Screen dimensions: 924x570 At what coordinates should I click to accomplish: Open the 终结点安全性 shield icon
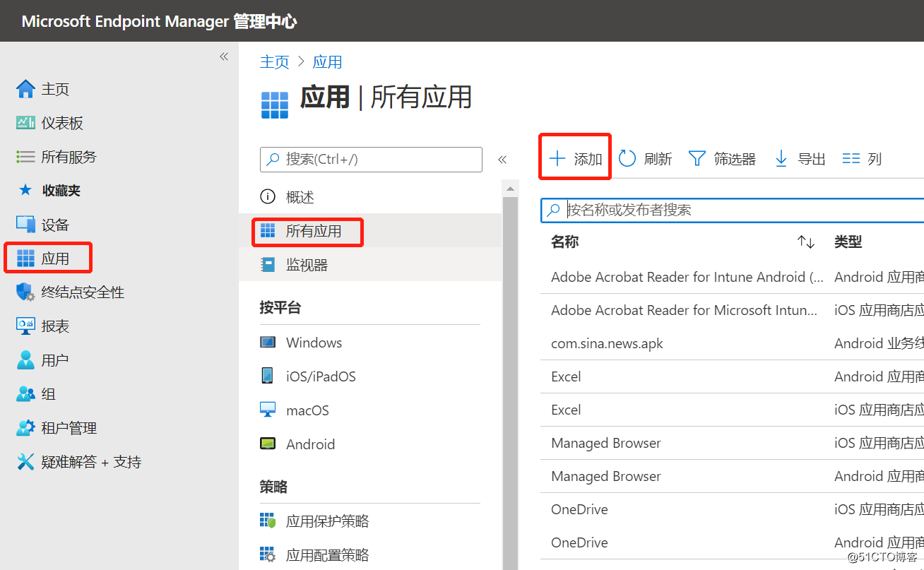(x=25, y=292)
